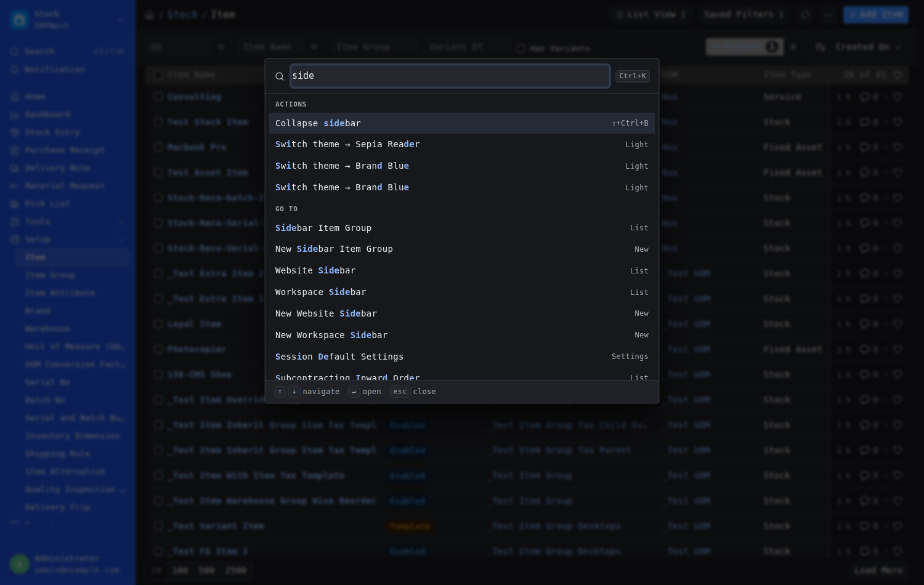Viewport: 924px width, 585px height.
Task: Open Warehouse under Setup
Action: click(x=73, y=329)
